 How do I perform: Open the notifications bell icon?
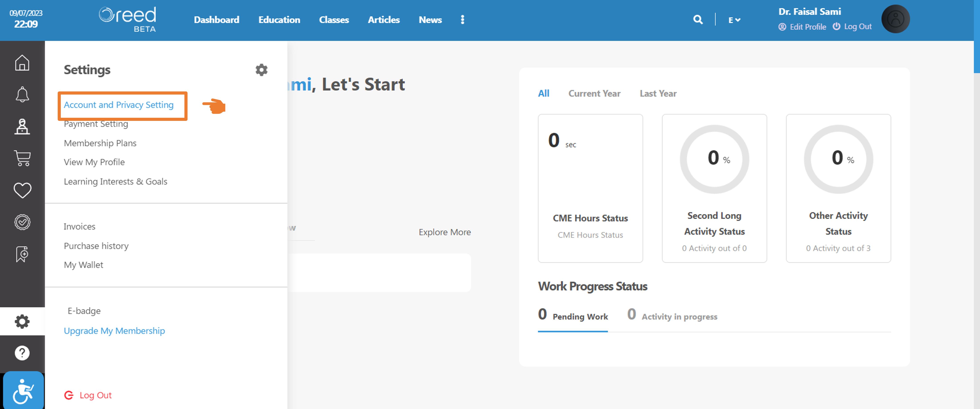coord(22,94)
